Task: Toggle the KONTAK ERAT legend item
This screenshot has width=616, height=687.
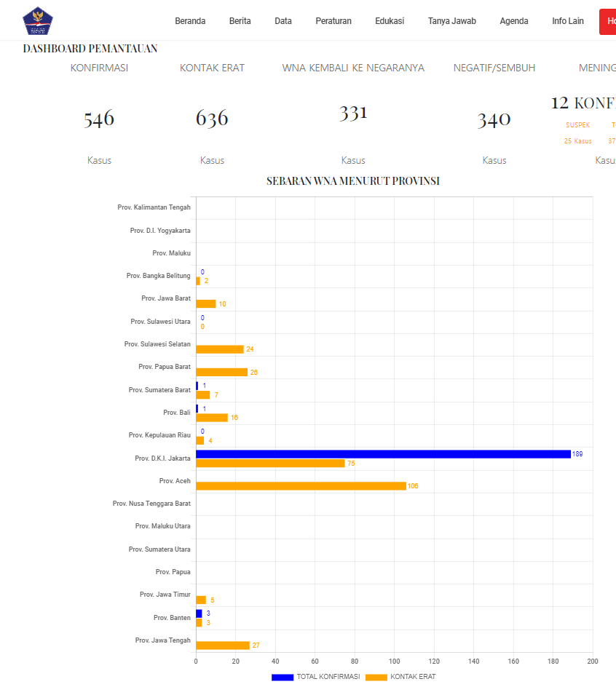Action: (413, 677)
